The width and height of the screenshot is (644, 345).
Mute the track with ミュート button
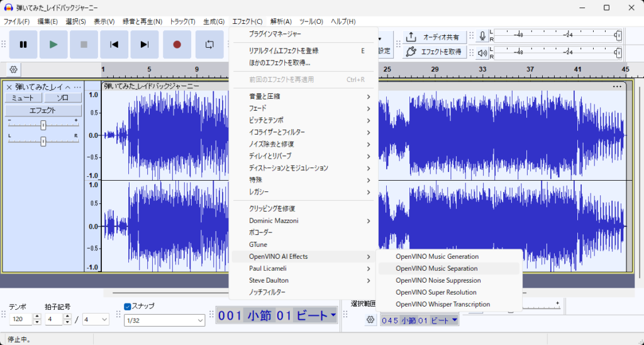[23, 98]
